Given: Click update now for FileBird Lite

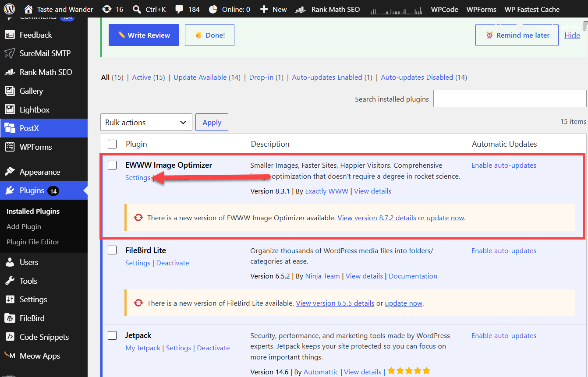Looking at the screenshot, I should click(x=404, y=303).
